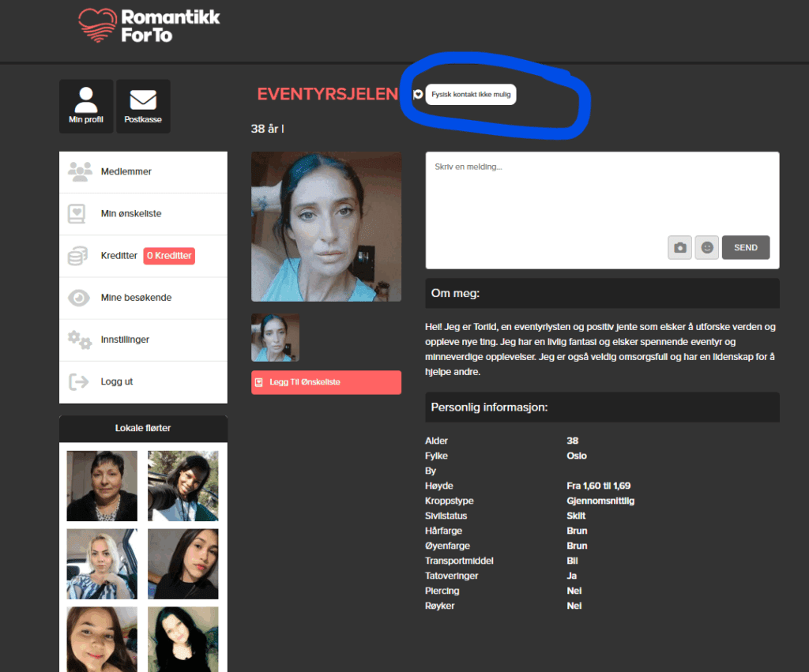809x672 pixels.
Task: Click the 38 år I text
Action: coord(267,129)
